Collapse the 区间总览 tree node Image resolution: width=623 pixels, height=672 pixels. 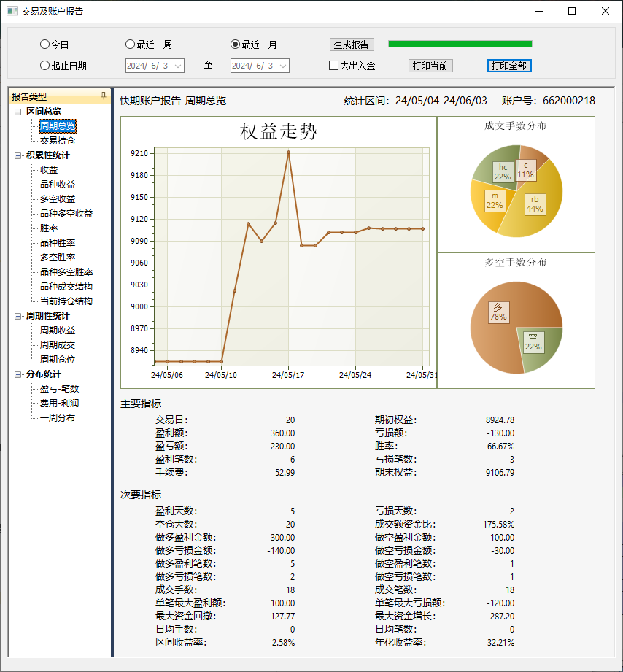[x=18, y=112]
